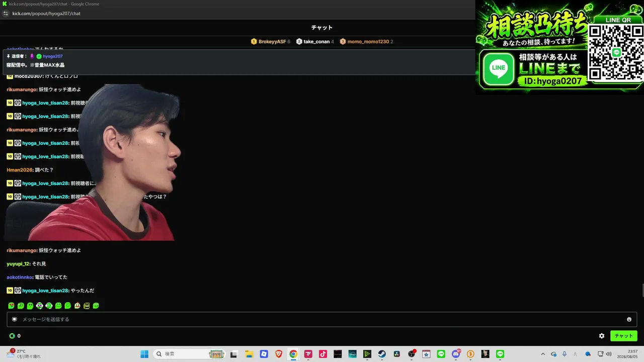644x362 pixels.
Task: Pick the sixth green emote in quick row
Action: click(58, 306)
